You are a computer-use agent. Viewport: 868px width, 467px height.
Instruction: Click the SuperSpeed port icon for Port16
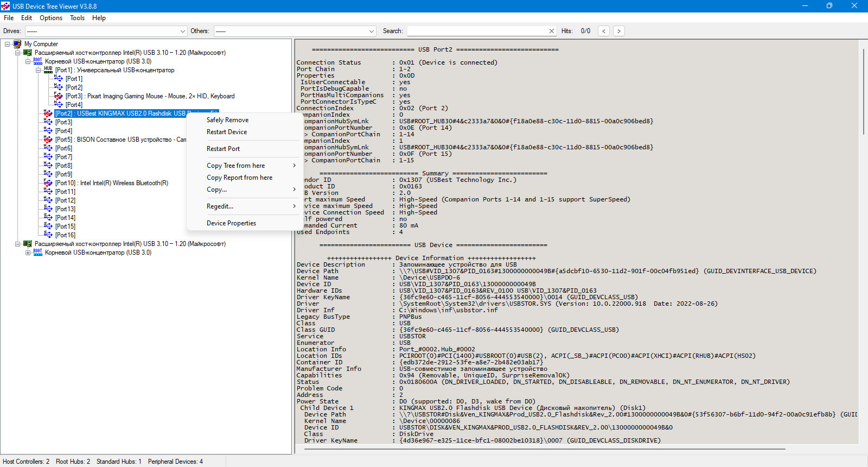point(48,235)
